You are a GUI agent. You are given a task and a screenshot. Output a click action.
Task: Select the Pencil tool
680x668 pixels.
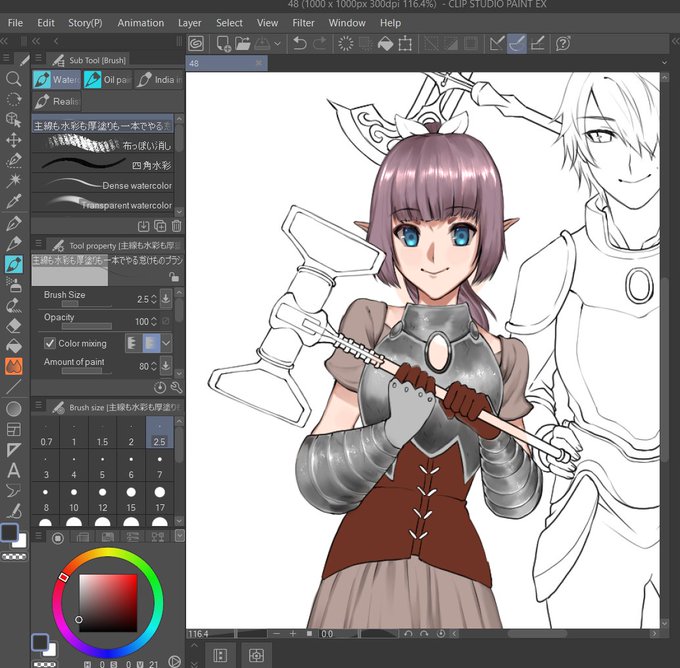pos(13,244)
